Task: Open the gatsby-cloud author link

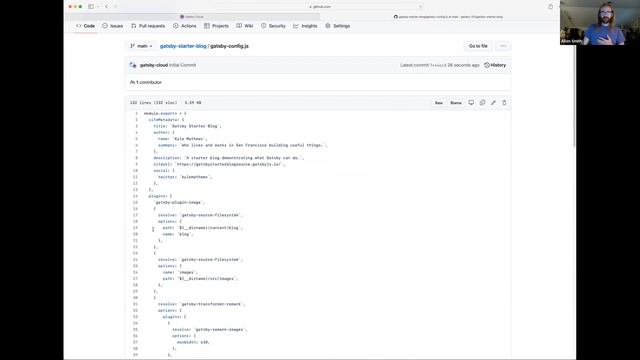Action: (x=154, y=65)
